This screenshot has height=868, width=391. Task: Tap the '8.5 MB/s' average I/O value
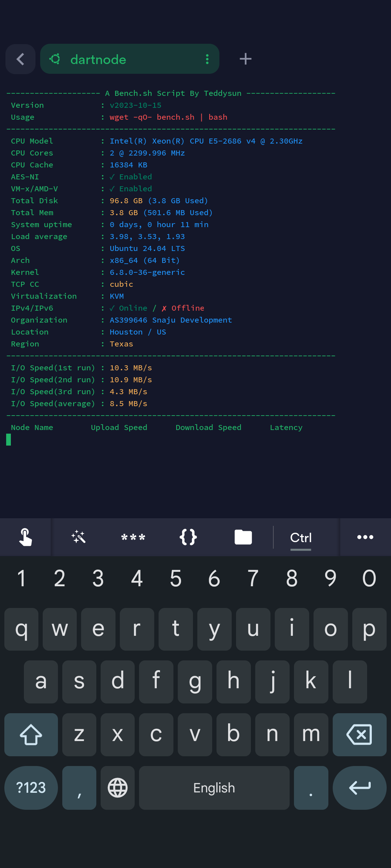click(129, 404)
